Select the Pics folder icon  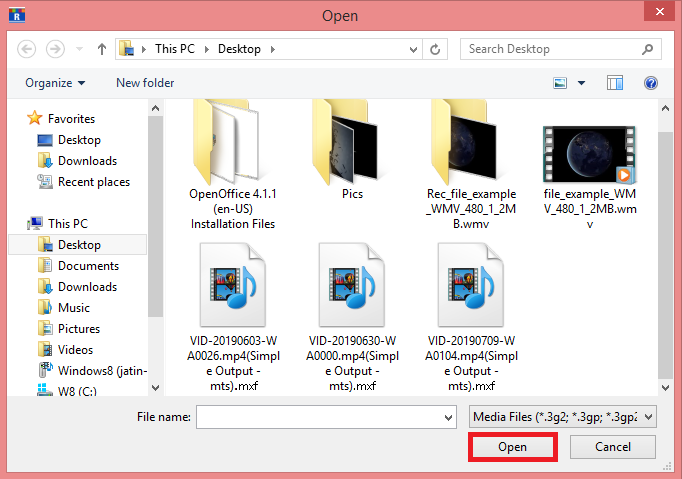[x=345, y=142]
